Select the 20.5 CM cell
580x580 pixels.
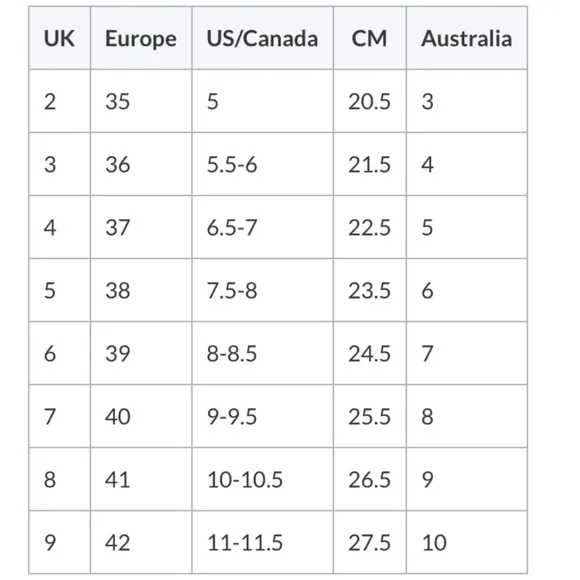[x=370, y=101]
